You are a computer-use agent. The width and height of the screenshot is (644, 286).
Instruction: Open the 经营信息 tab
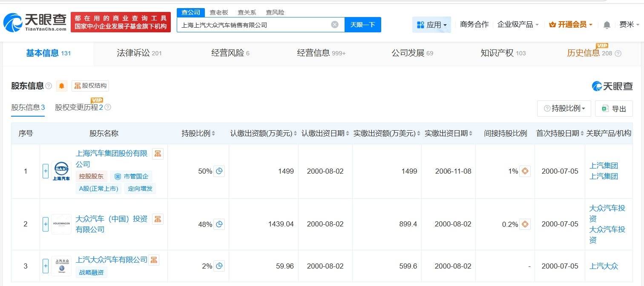tap(322, 53)
